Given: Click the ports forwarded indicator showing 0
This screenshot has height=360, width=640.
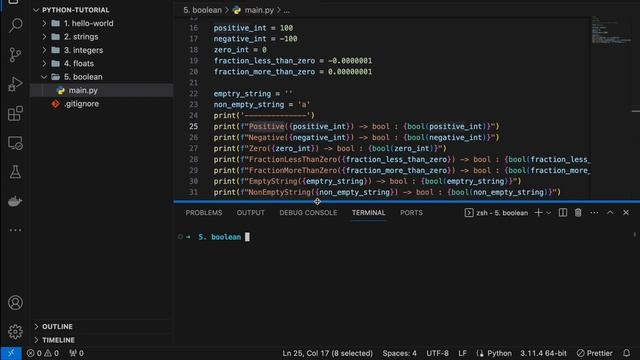Looking at the screenshot, I should coord(76,353).
